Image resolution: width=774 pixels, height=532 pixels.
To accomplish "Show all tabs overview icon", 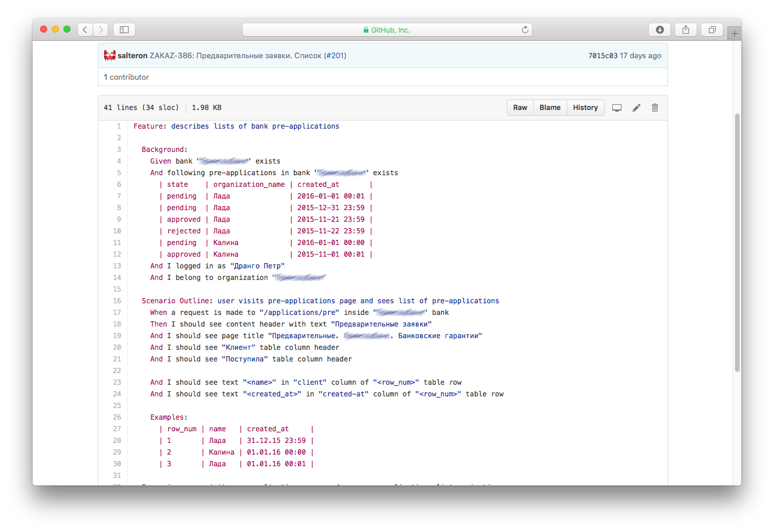I will pyautogui.click(x=712, y=30).
